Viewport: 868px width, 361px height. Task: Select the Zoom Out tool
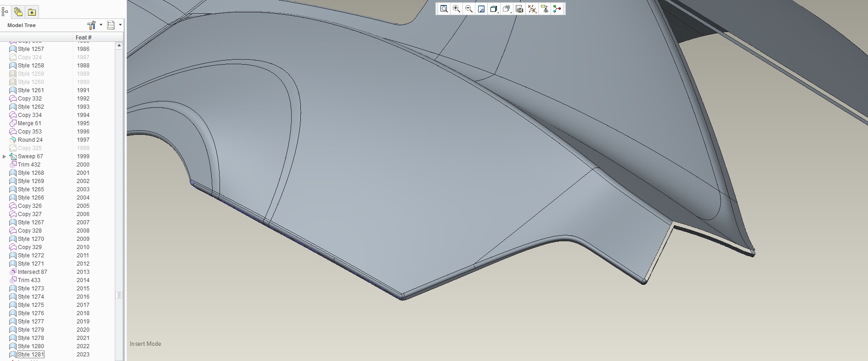pyautogui.click(x=469, y=9)
